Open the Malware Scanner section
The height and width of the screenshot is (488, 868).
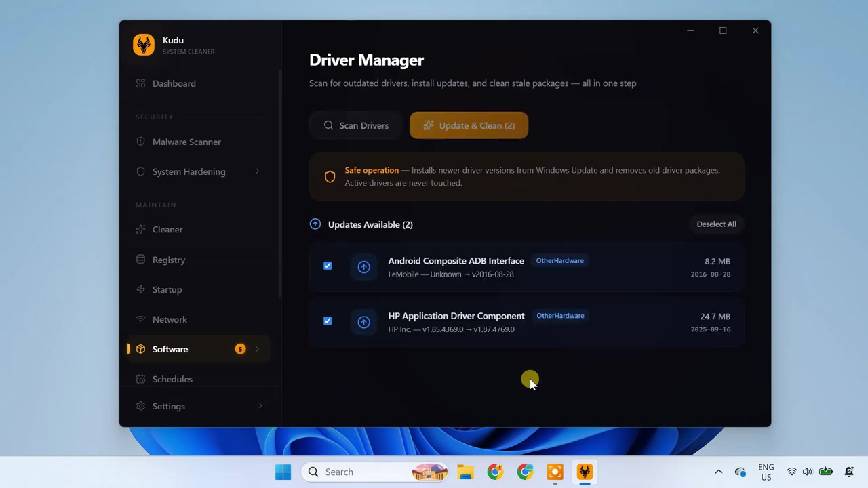[198, 142]
